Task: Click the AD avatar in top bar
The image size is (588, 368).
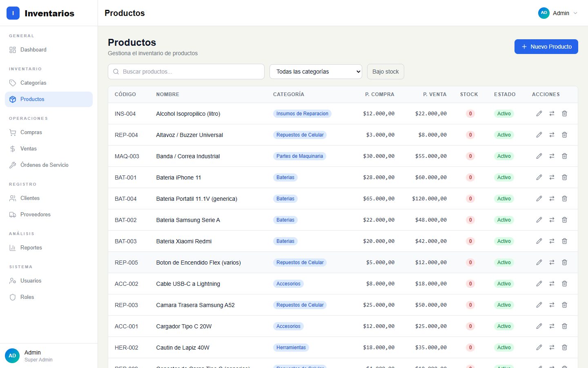Action: click(544, 13)
